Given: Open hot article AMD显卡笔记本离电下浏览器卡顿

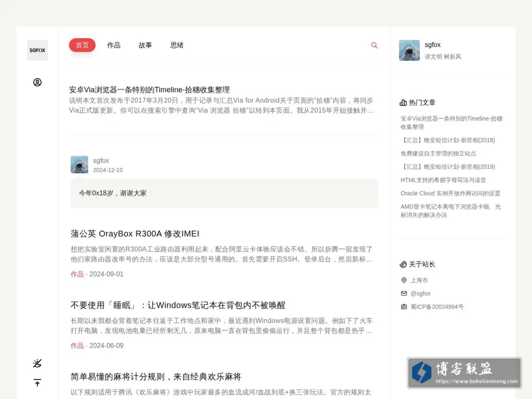Looking at the screenshot, I should click(451, 211).
